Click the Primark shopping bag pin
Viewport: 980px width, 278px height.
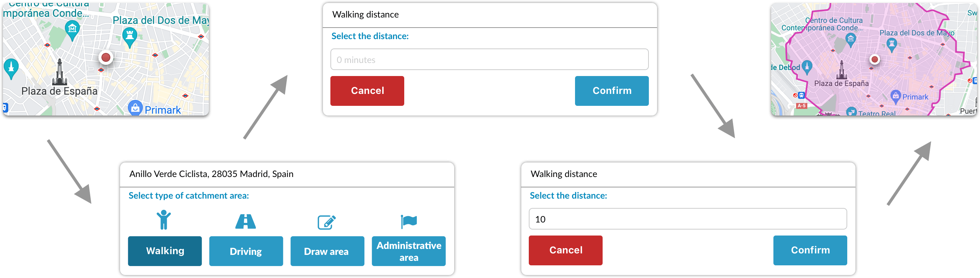tap(136, 107)
